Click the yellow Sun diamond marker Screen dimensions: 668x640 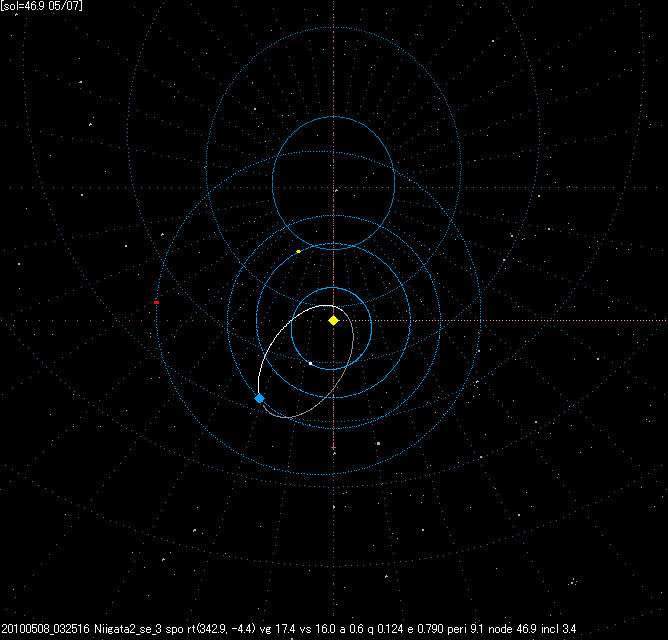click(334, 320)
